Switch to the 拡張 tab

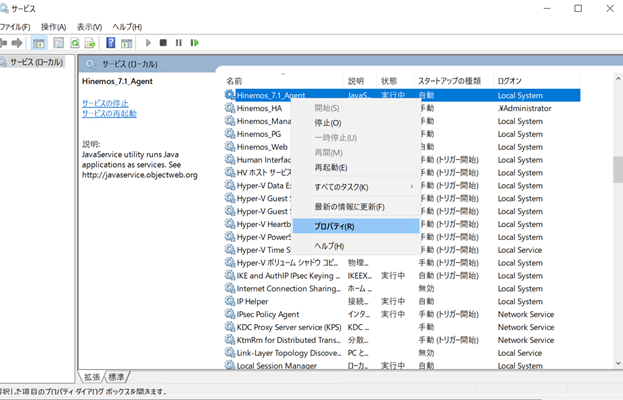click(92, 377)
